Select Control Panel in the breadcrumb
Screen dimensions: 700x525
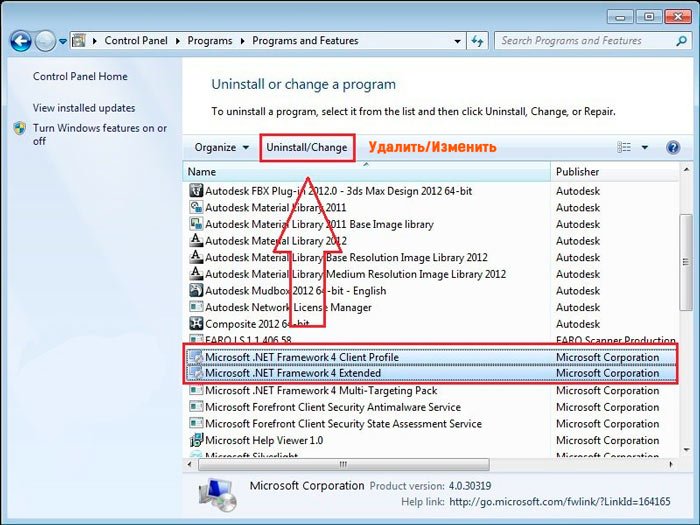[136, 41]
